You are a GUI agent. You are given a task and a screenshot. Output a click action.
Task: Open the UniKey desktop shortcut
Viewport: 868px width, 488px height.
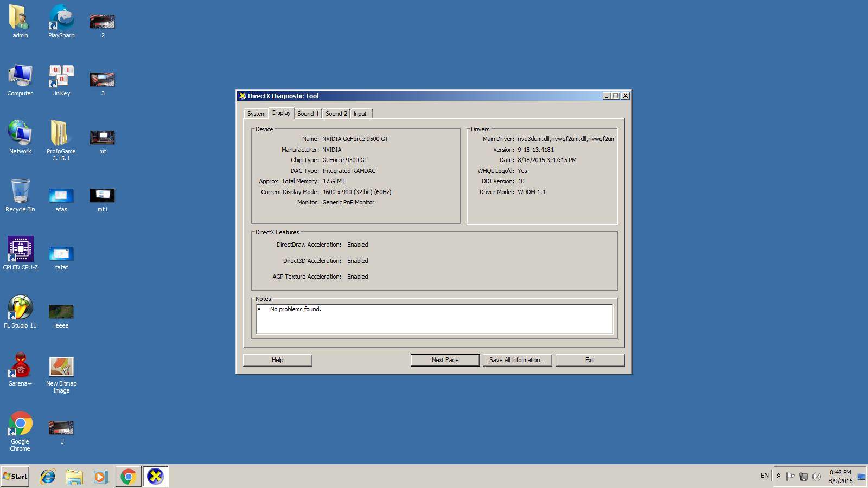point(61,77)
